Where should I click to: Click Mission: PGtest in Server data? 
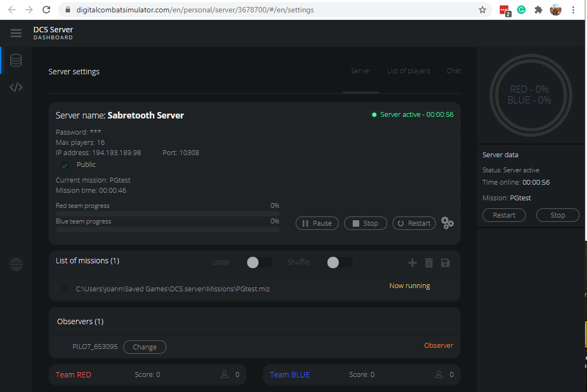click(507, 198)
